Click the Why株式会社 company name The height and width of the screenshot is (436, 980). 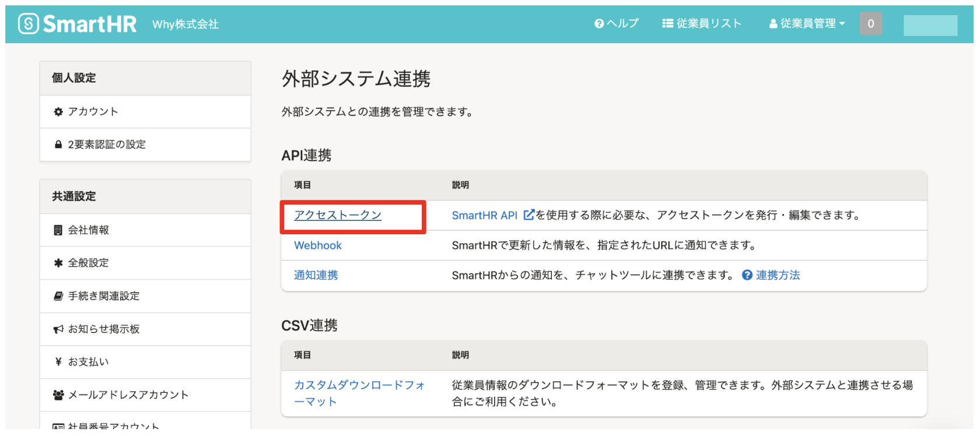tap(185, 24)
